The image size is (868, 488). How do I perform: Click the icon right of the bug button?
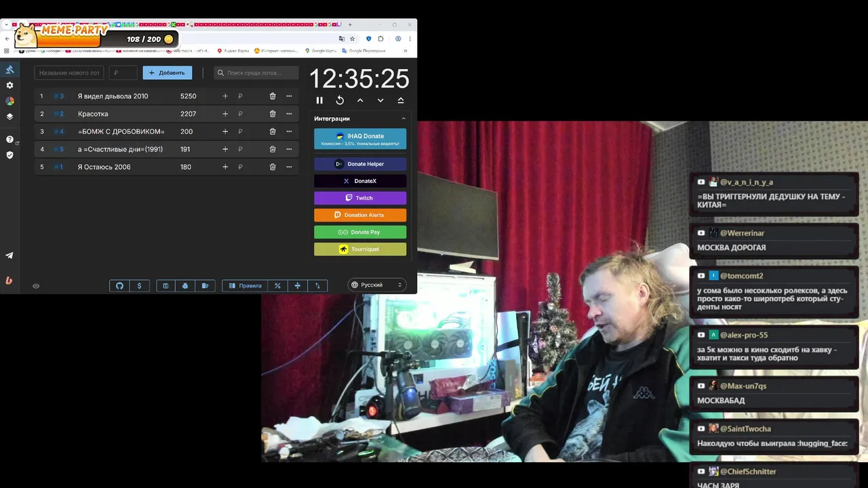pyautogui.click(x=205, y=286)
